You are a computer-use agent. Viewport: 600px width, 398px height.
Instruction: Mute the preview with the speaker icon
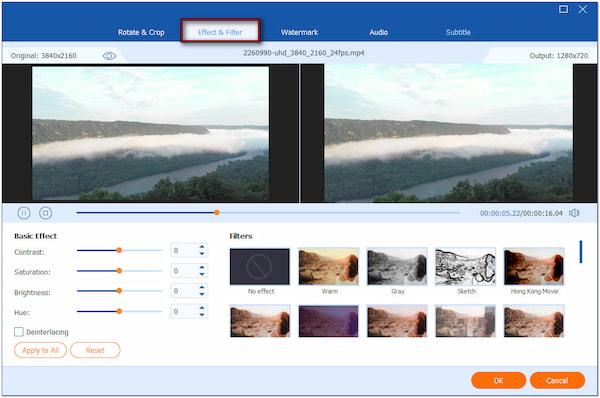coord(574,213)
